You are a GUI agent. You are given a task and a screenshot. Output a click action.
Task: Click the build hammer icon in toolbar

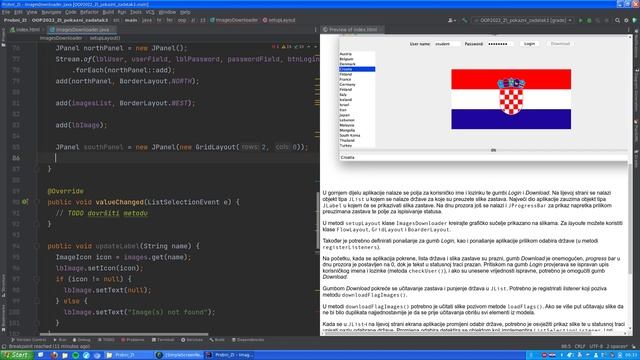[464, 20]
